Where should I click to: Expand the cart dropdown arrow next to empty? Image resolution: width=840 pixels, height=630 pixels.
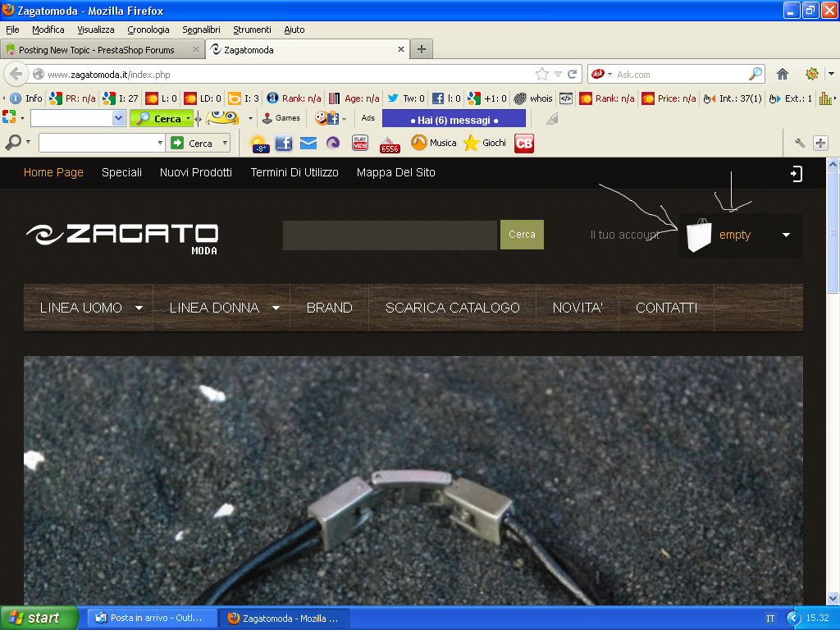click(786, 235)
